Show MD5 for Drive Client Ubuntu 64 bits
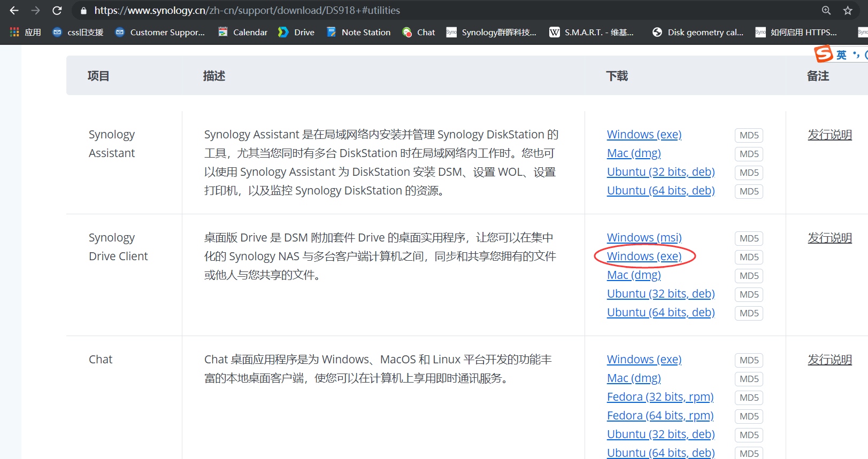Viewport: 868px width, 459px height. tap(749, 313)
